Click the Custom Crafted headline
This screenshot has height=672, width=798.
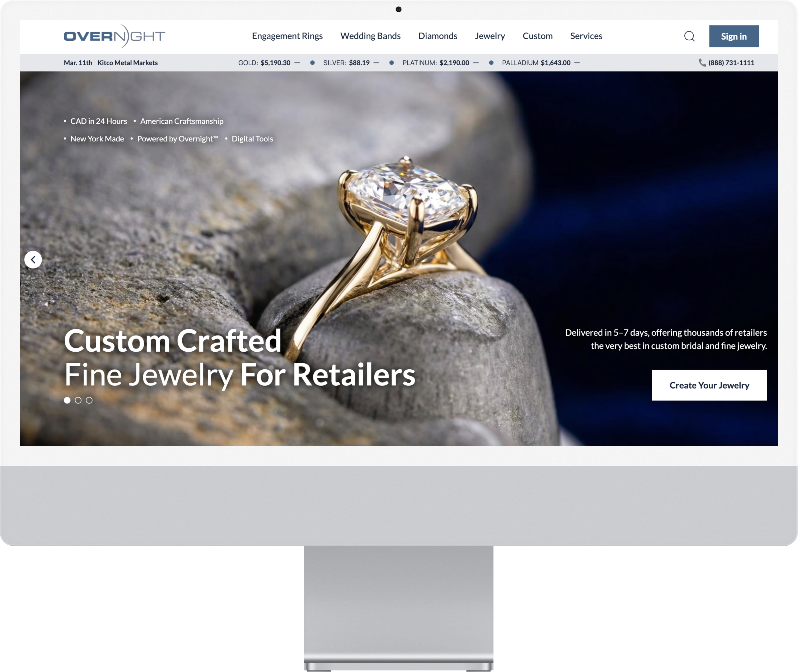pyautogui.click(x=173, y=341)
